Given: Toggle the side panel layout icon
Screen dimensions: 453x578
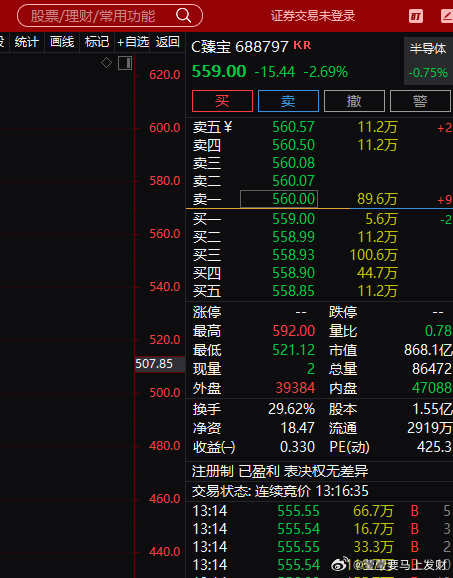Looking at the screenshot, I should [x=125, y=63].
